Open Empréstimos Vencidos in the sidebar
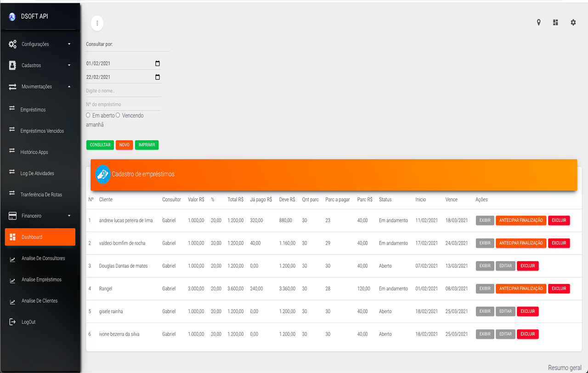Image resolution: width=588 pixels, height=373 pixels. (x=42, y=131)
